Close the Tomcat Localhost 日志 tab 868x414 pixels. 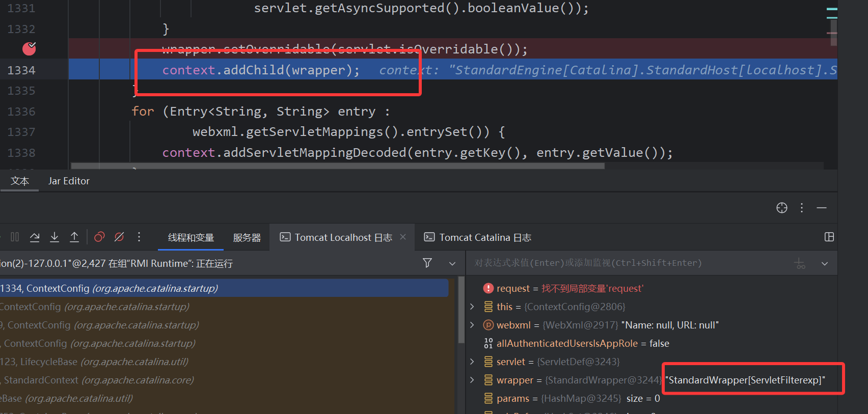tap(403, 237)
